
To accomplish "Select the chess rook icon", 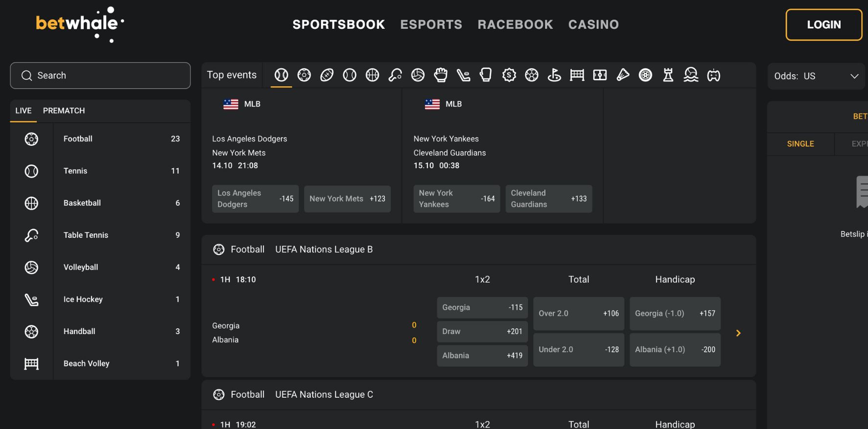I will 668,75.
